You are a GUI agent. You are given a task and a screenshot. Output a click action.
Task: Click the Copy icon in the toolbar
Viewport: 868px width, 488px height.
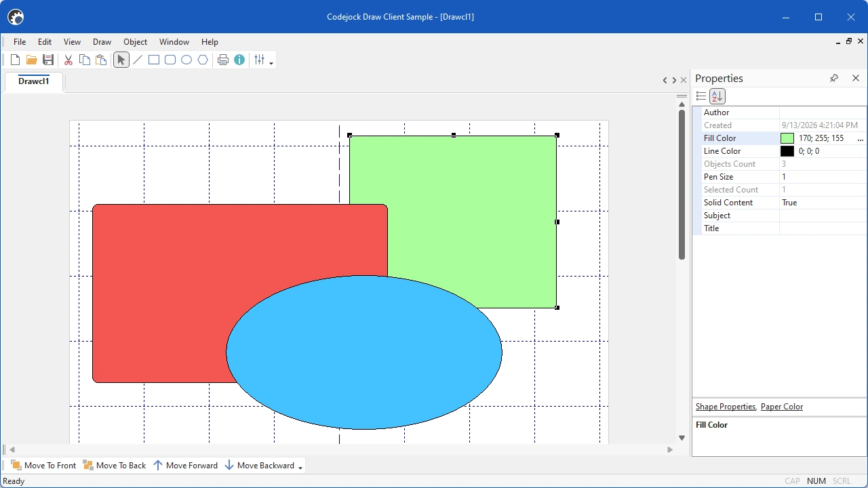[x=85, y=60]
